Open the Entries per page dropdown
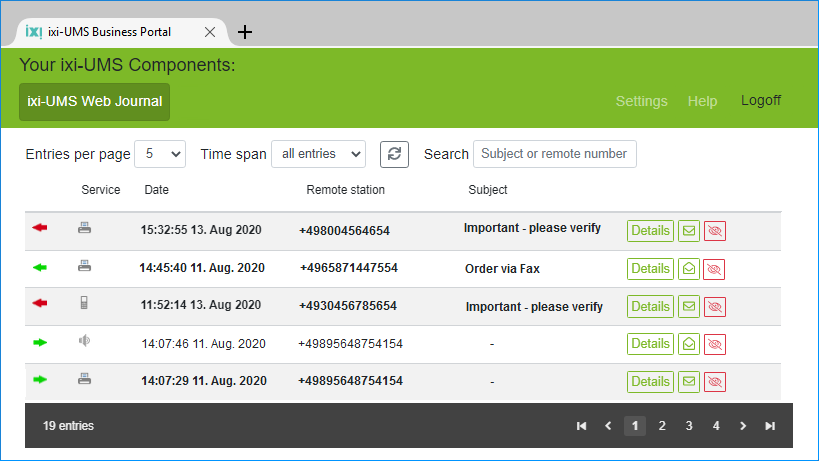This screenshot has height=461, width=819. click(160, 154)
